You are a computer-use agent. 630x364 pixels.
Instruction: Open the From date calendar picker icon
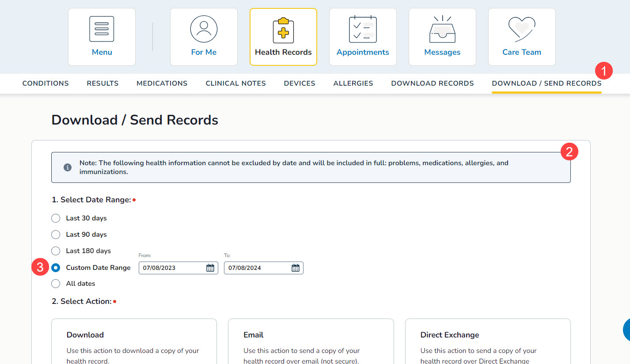click(210, 268)
